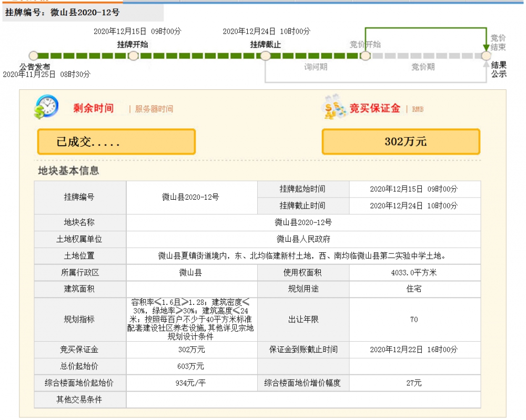The height and width of the screenshot is (420, 526).
Task: Click the 302万元 deposit amount box
Action: point(401,142)
